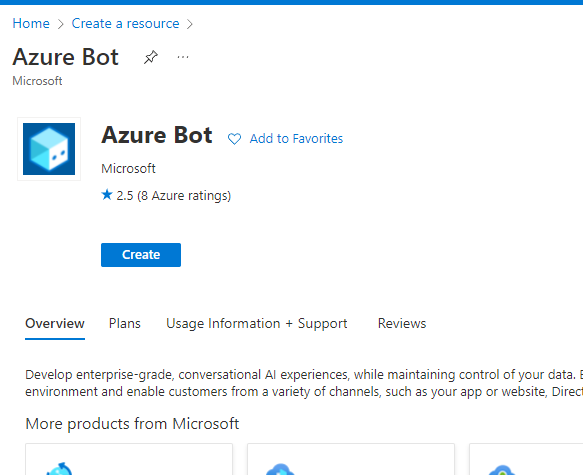The height and width of the screenshot is (475, 583).
Task: Open Usage Information + Support tab
Action: coord(257,323)
